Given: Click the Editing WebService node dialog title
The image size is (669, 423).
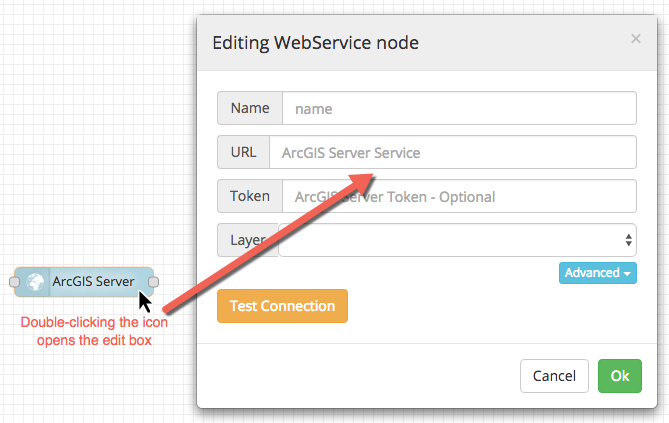Looking at the screenshot, I should click(315, 42).
